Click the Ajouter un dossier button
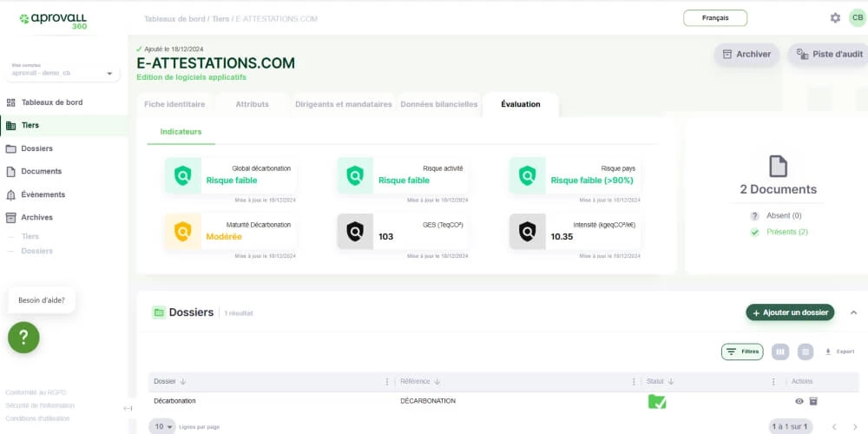 click(x=790, y=312)
